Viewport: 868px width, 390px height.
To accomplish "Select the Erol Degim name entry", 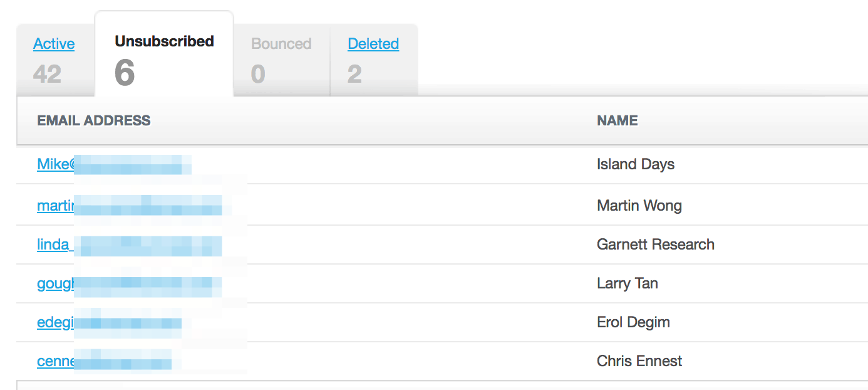I will (633, 322).
